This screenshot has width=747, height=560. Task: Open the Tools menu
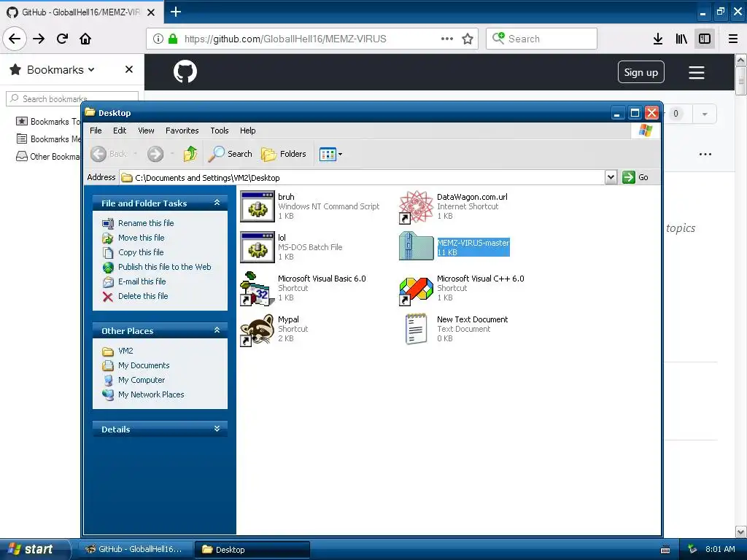[220, 131]
